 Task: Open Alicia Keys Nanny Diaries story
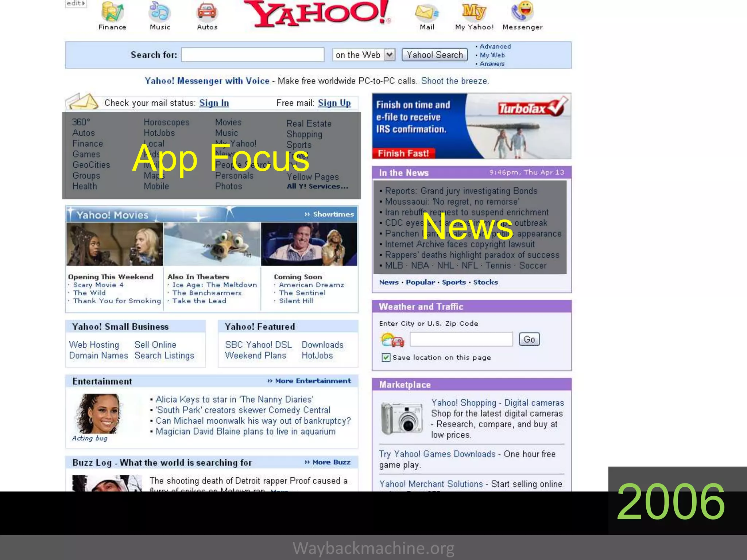(235, 400)
